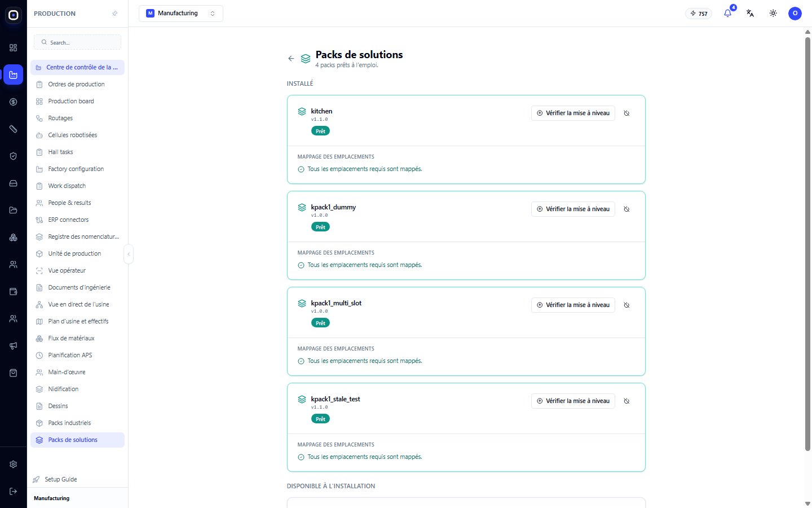Pin the PRODUCTION sidebar

coord(115,14)
